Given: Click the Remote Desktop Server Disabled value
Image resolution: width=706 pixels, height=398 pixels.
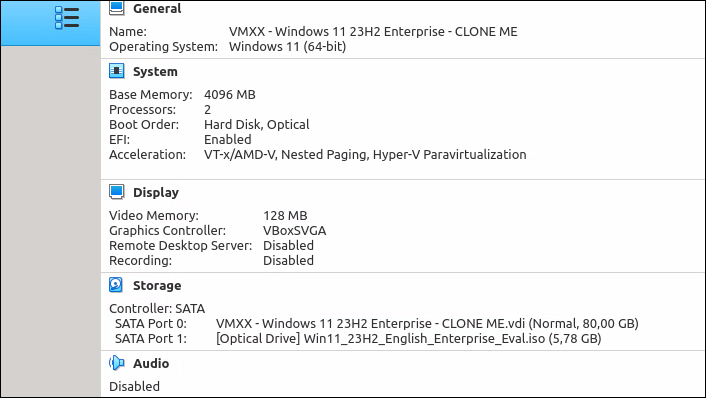Looking at the screenshot, I should coord(288,245).
